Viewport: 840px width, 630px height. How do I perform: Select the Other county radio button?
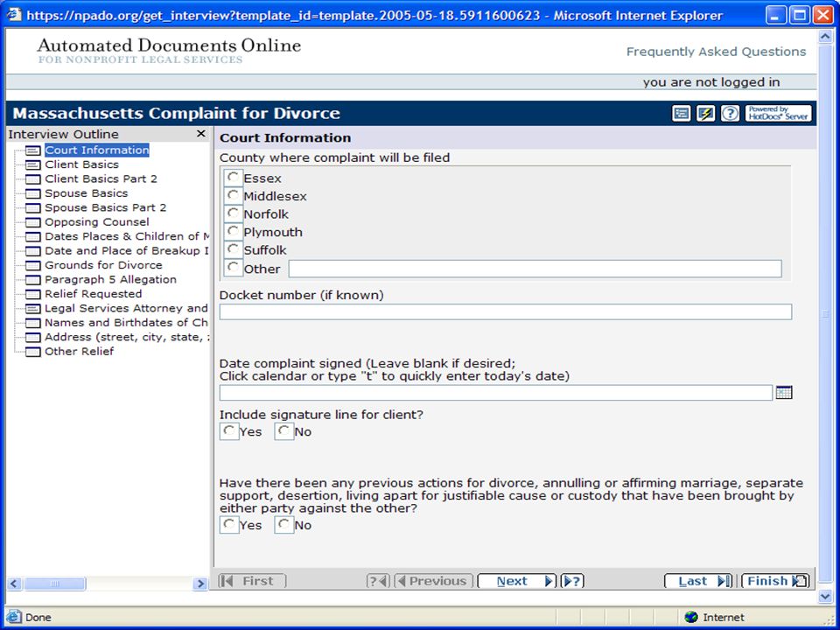click(233, 268)
